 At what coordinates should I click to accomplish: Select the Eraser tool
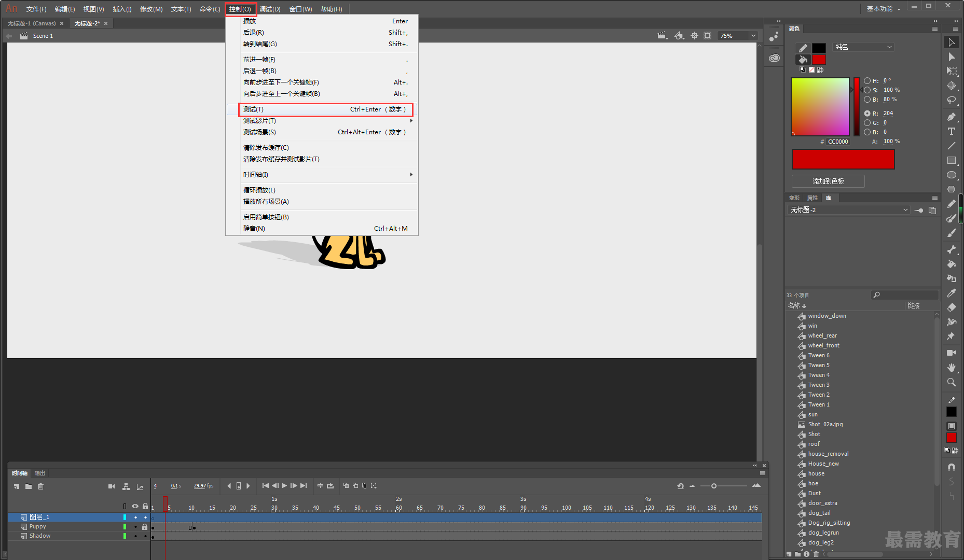[x=952, y=307]
